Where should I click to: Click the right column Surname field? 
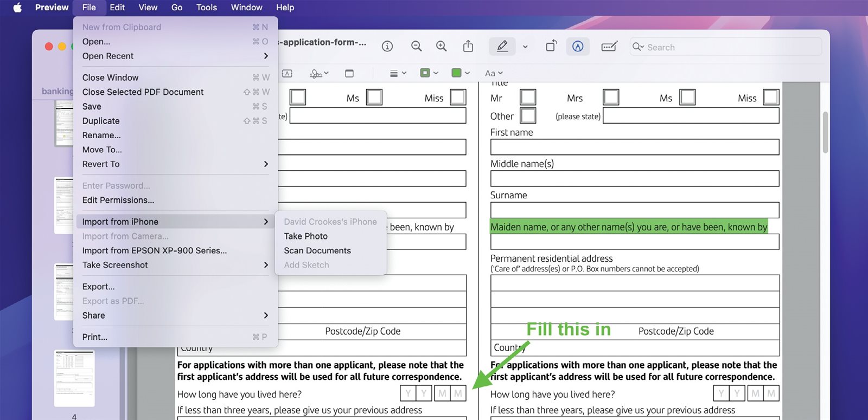coord(635,210)
